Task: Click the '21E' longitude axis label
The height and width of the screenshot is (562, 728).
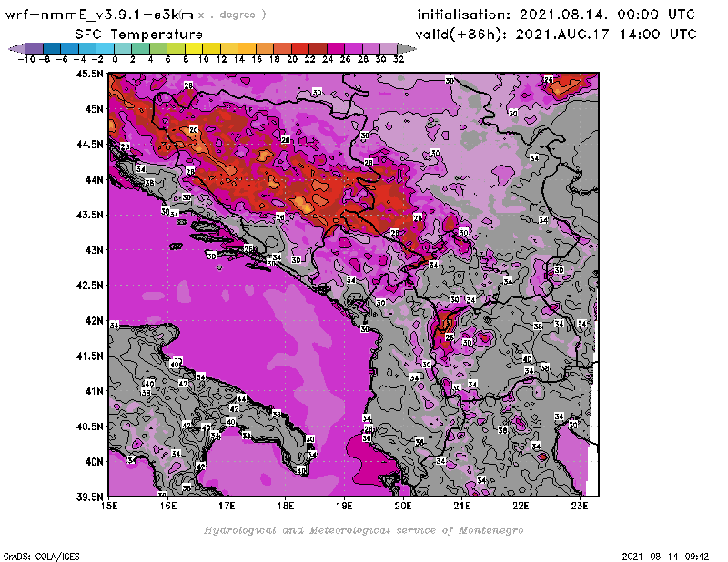Action: click(x=462, y=506)
